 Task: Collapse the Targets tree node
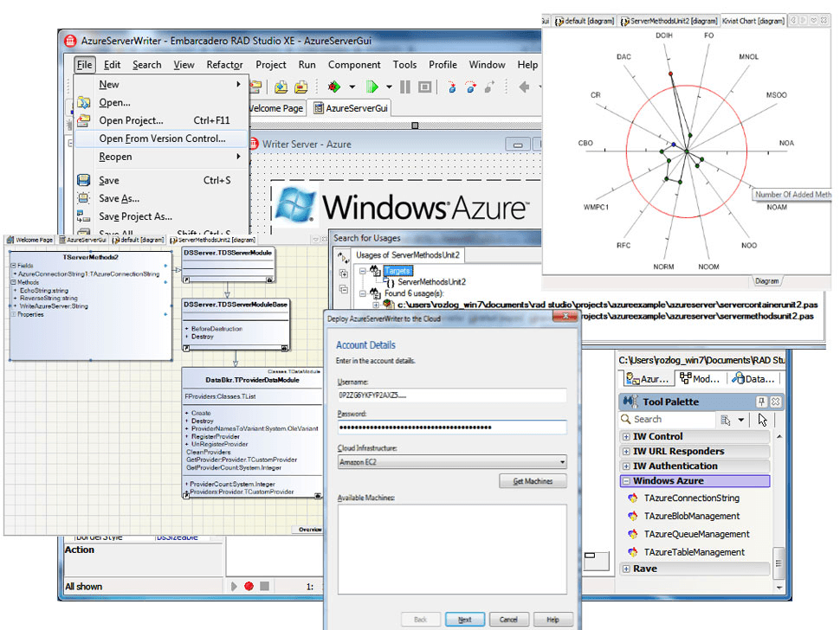click(363, 271)
